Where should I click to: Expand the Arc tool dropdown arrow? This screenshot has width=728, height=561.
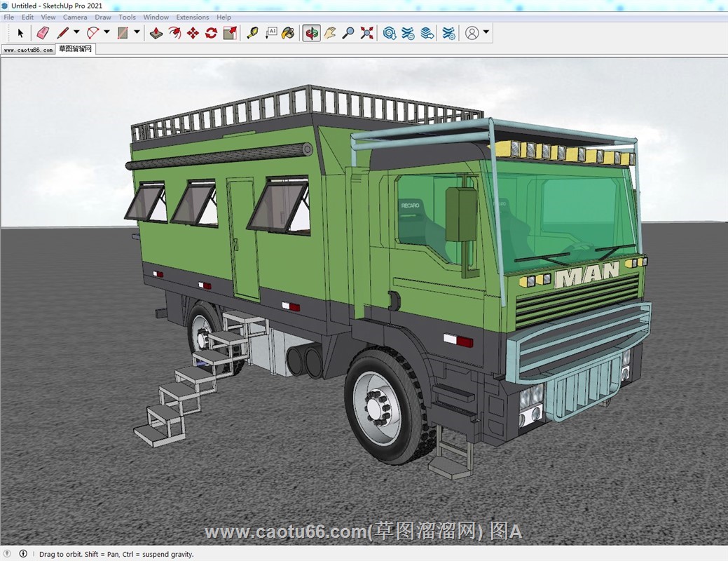(107, 32)
